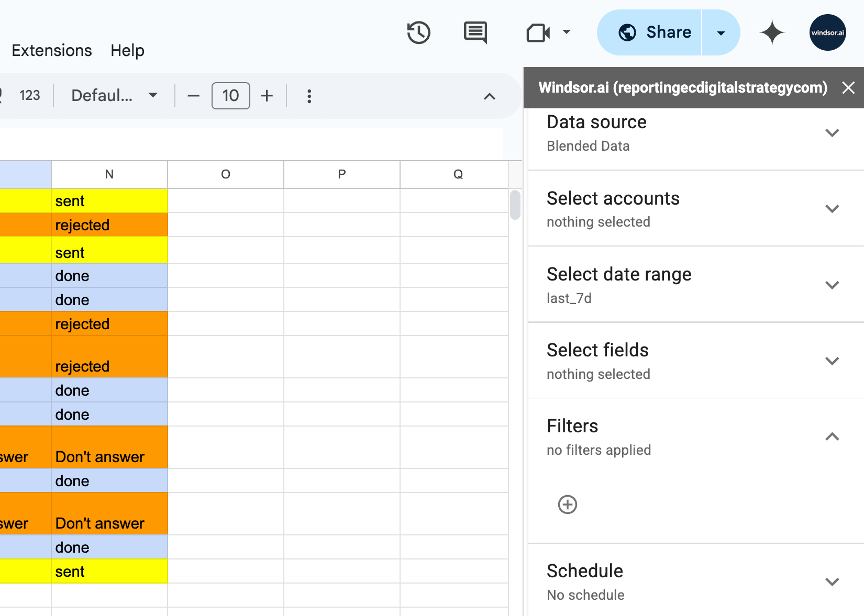
Task: Collapse the Filters section
Action: tap(832, 436)
